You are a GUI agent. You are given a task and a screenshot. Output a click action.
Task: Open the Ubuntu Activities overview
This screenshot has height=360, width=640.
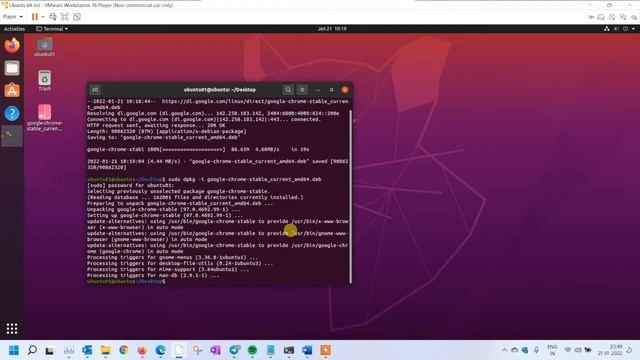pyautogui.click(x=14, y=29)
